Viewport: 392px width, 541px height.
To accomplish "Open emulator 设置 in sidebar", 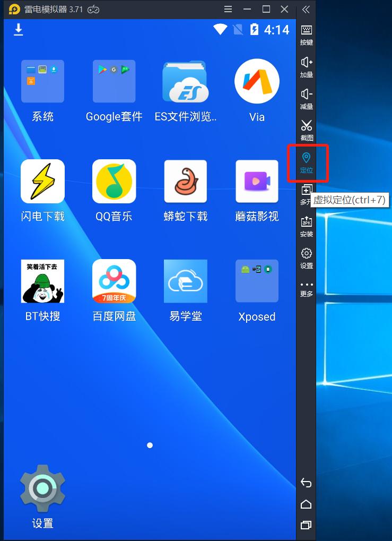I will (x=307, y=259).
